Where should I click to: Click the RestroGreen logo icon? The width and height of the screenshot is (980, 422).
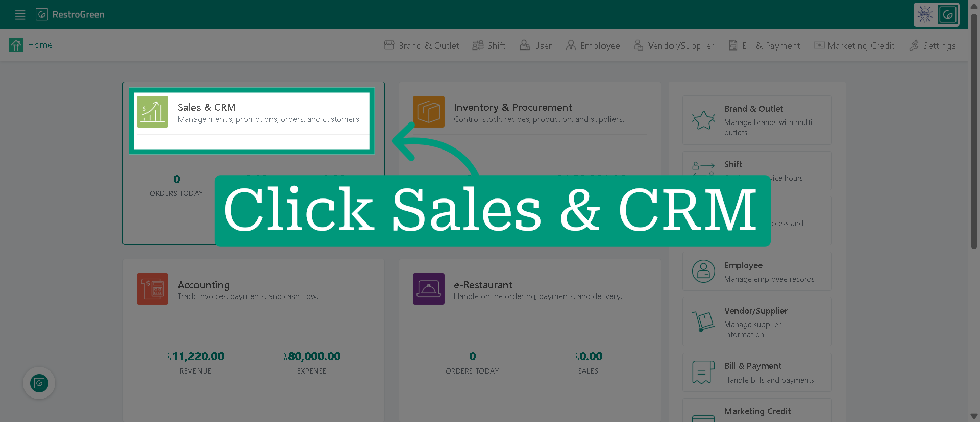(42, 14)
